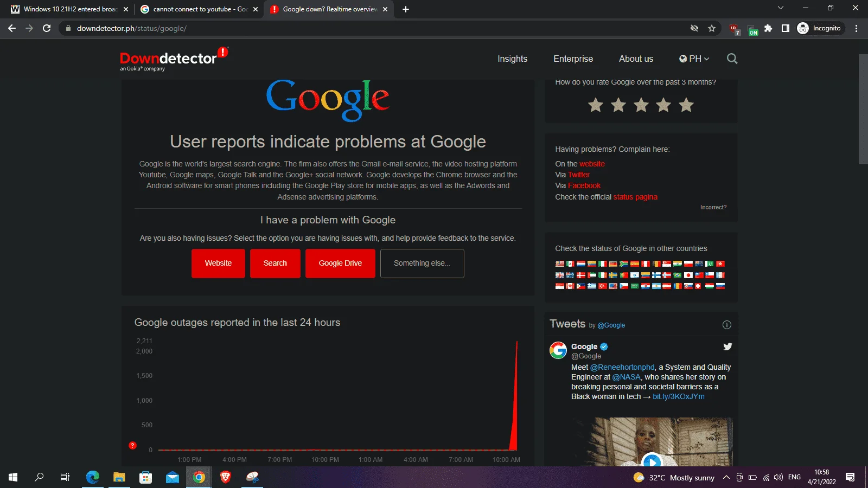This screenshot has width=868, height=488.
Task: Rate Google five stars
Action: [686, 105]
